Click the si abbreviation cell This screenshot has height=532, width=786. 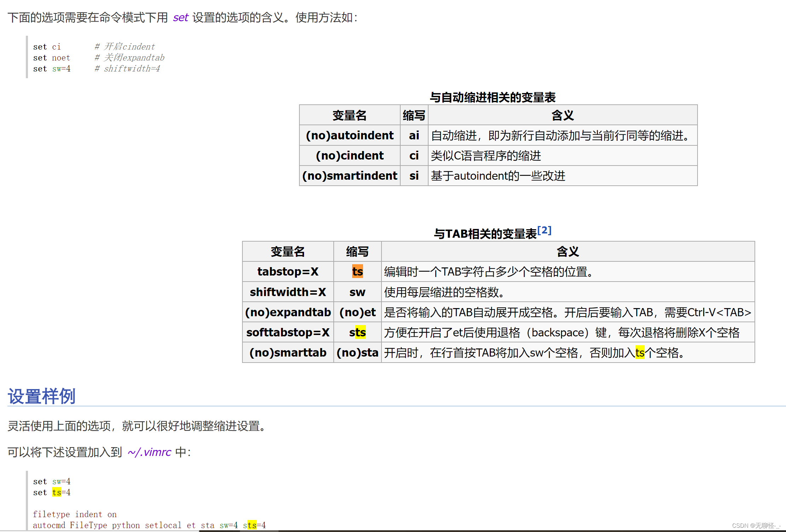click(413, 175)
